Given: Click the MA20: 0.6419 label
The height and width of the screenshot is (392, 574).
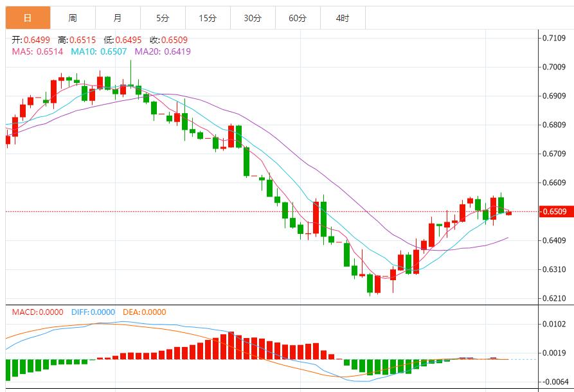Looking at the screenshot, I should (x=163, y=51).
